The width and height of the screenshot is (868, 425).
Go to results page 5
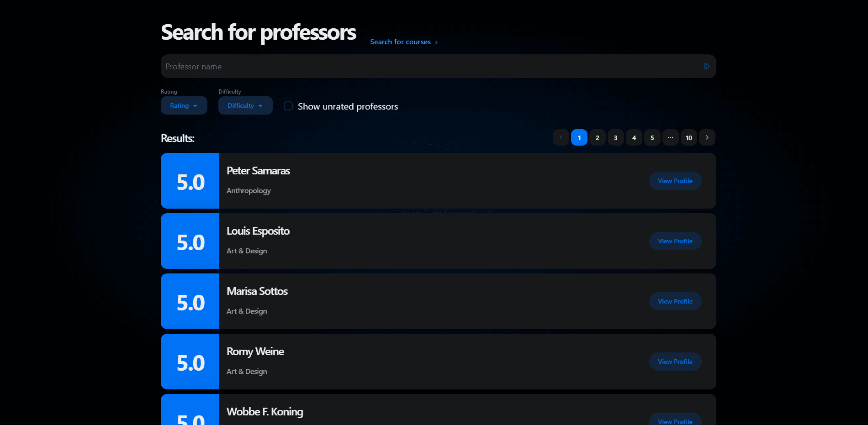tap(652, 137)
